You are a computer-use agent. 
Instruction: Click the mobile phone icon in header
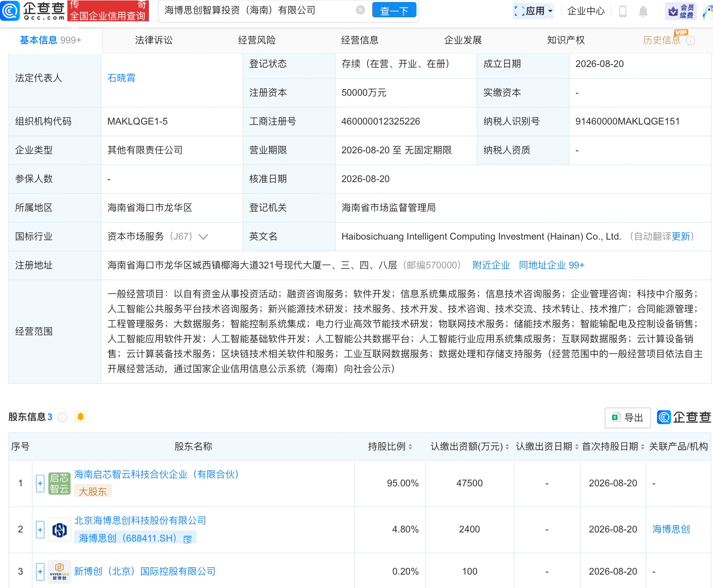623,11
